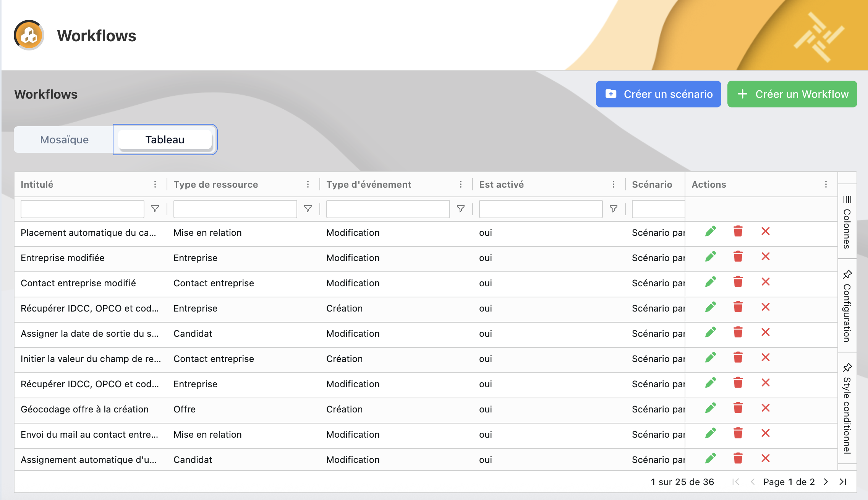Delete the Initier la valeur du champ row
Image resolution: width=868 pixels, height=500 pixels.
(738, 358)
